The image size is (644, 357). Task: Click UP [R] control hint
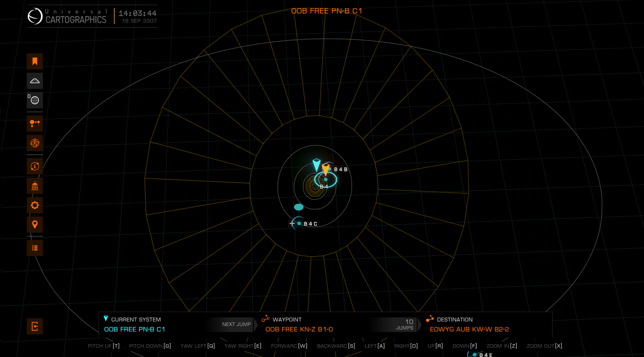pos(435,346)
